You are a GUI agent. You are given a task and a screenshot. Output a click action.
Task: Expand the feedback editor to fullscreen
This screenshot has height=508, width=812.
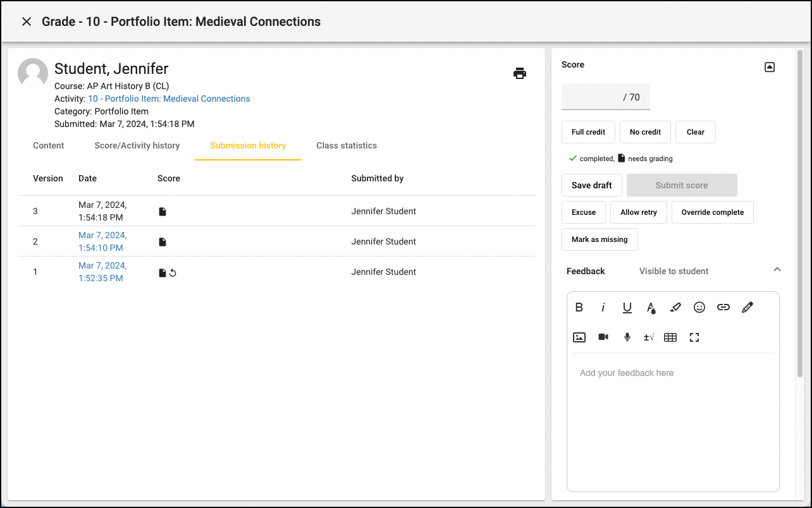pos(694,337)
